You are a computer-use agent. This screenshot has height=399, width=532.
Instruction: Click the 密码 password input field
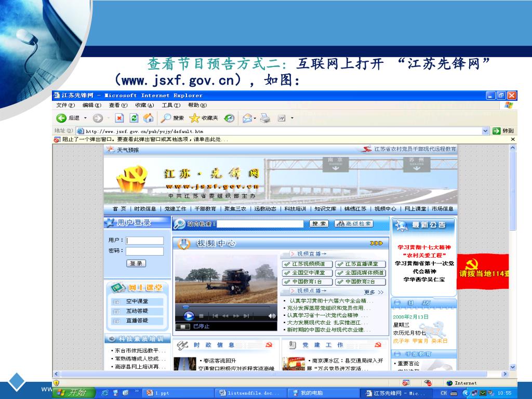point(145,251)
